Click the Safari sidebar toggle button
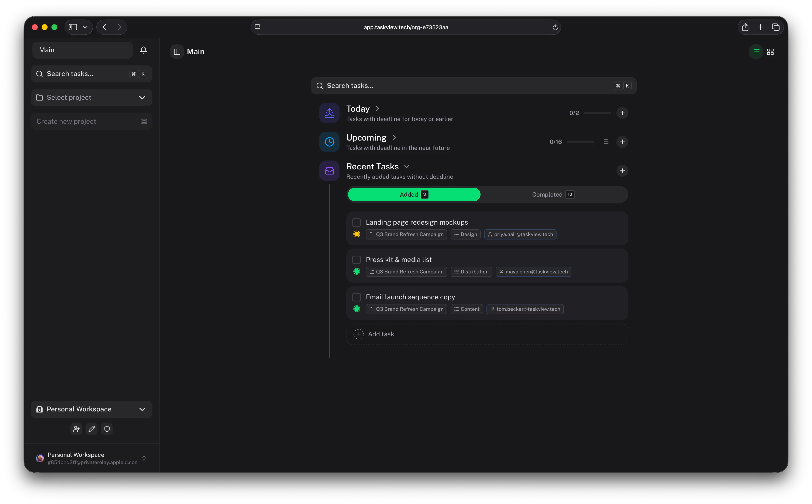This screenshot has height=504, width=812. coord(73,27)
